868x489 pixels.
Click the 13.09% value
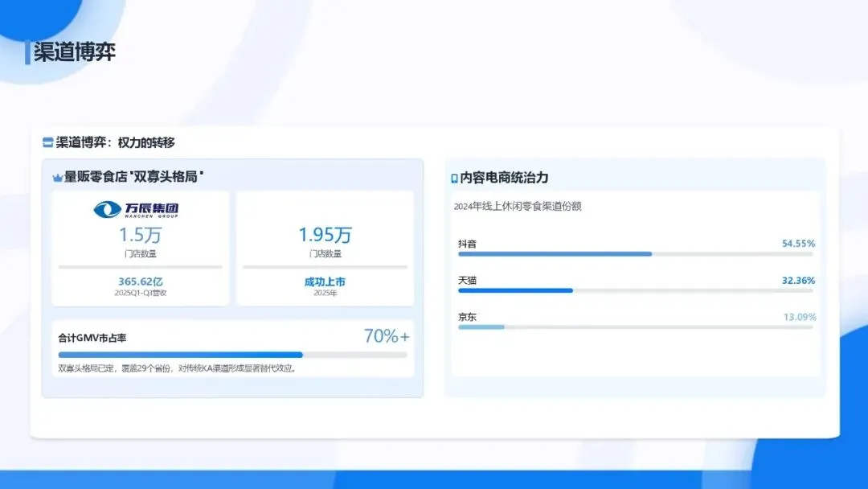coord(800,317)
